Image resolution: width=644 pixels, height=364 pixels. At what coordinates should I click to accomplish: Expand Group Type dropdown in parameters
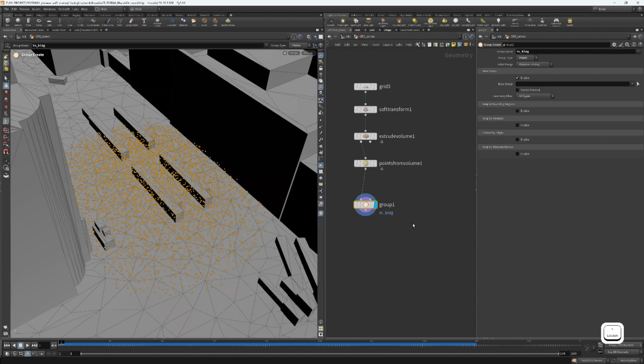[x=527, y=58]
